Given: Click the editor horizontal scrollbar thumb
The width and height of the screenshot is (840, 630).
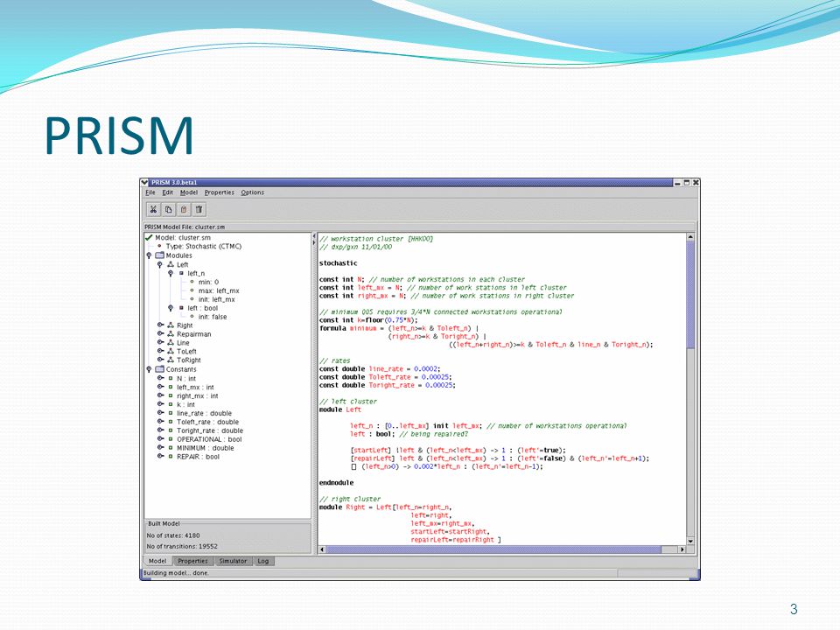Looking at the screenshot, I should [x=493, y=549].
